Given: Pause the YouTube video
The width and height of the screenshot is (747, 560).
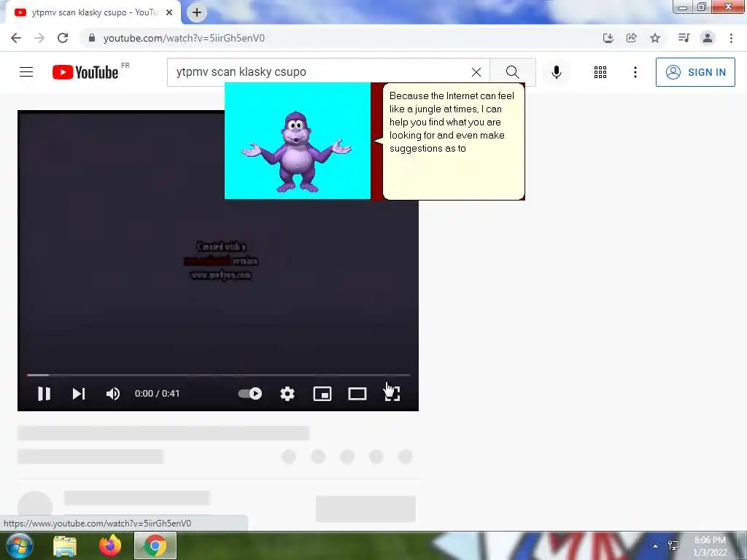Looking at the screenshot, I should tap(44, 394).
